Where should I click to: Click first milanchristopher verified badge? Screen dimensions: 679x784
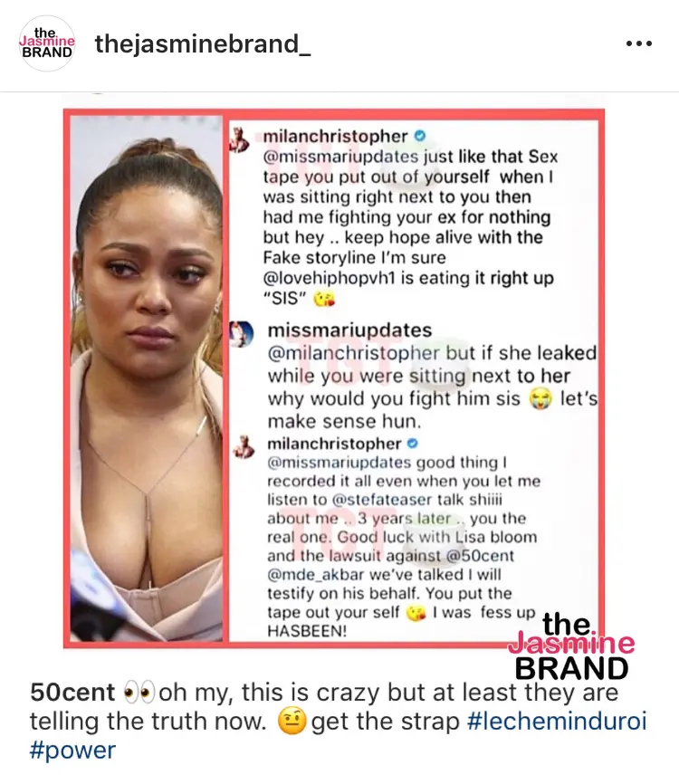[420, 136]
